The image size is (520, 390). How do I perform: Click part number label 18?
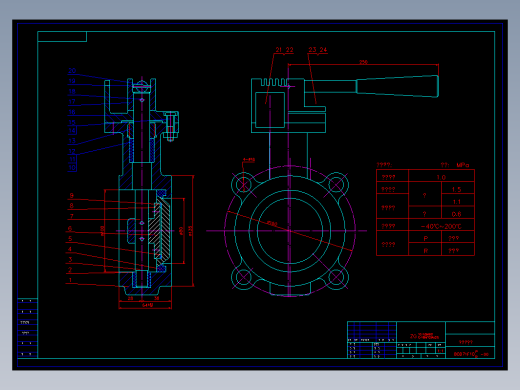pos(72,91)
